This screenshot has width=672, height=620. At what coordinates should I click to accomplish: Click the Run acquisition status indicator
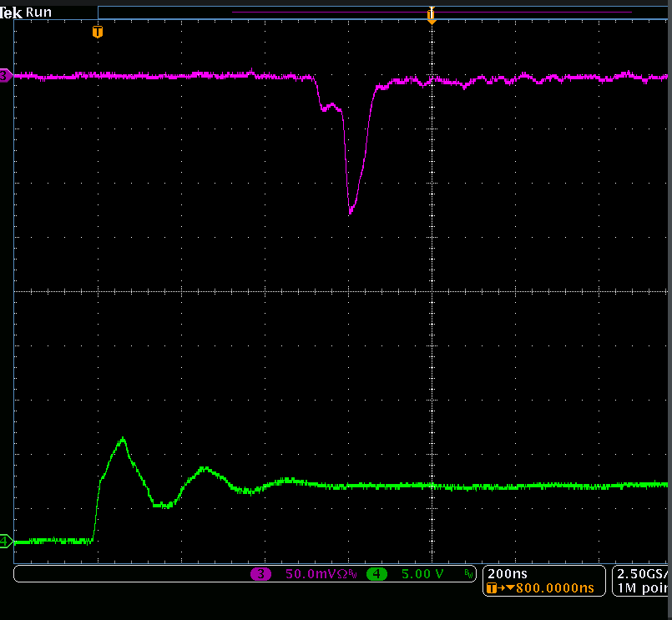pyautogui.click(x=39, y=13)
